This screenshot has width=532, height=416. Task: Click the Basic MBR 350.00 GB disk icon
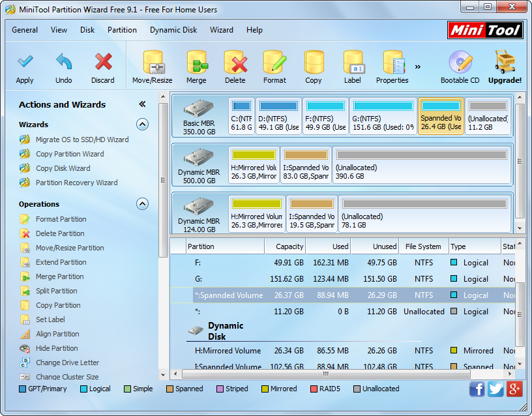(x=198, y=109)
